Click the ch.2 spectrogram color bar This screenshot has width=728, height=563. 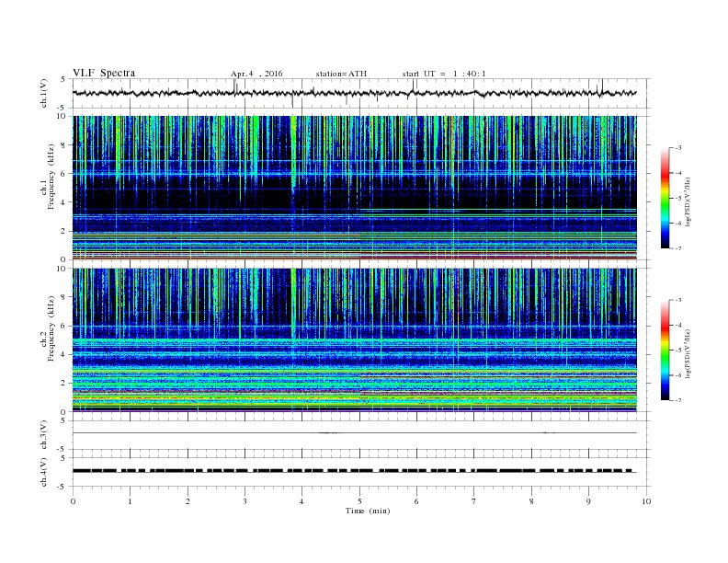[x=665, y=350]
